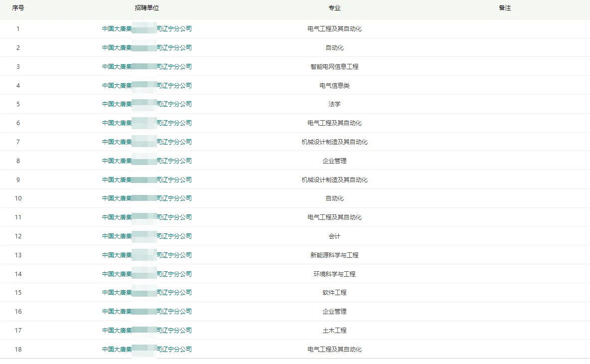Select 环境科学与工程 major cell
The height and width of the screenshot is (364, 590).
[335, 274]
